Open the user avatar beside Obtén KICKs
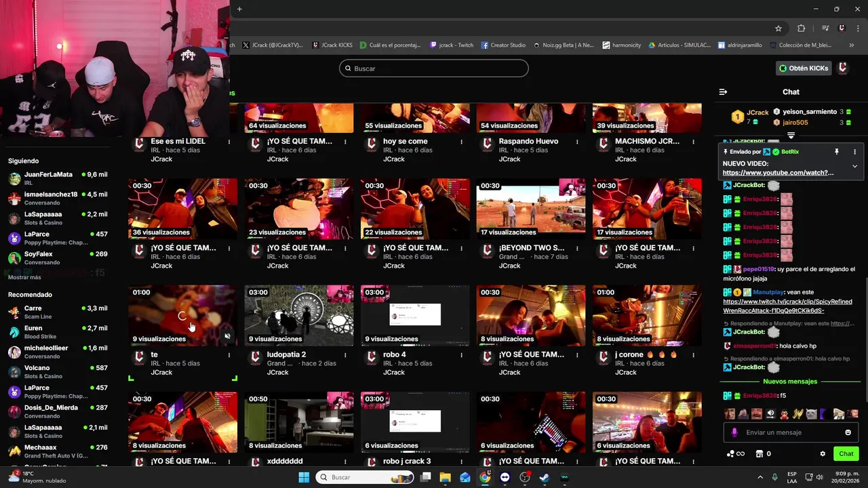This screenshot has width=868, height=488. 842,68
